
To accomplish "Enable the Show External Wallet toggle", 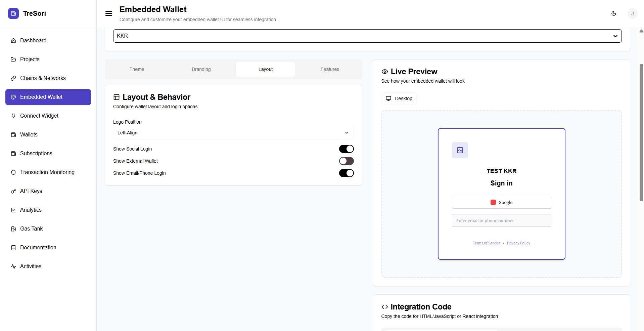I will [346, 161].
